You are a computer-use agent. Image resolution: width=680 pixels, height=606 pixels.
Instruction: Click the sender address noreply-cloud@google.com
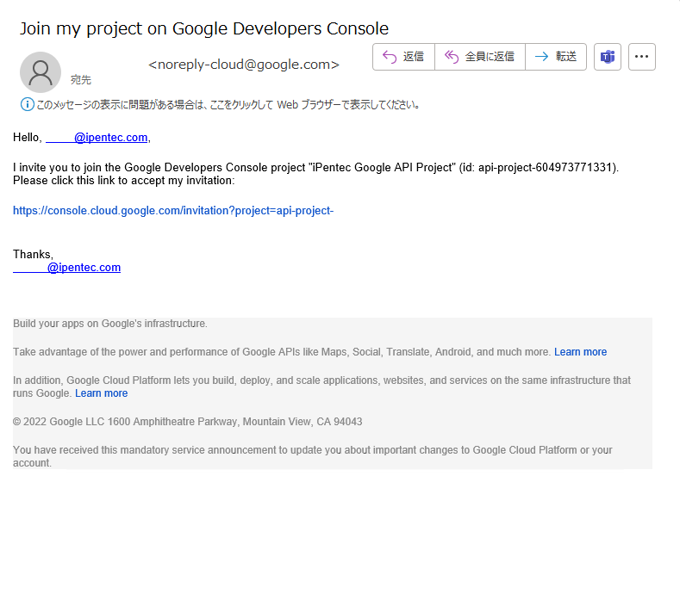click(x=244, y=65)
